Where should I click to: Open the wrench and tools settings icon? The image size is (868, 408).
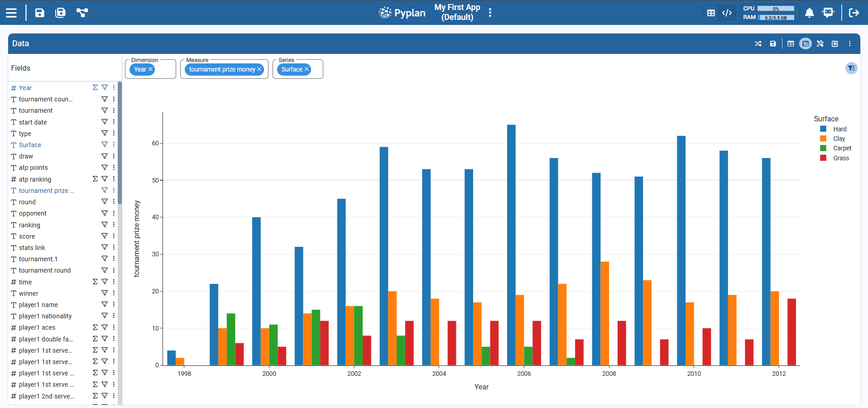[x=820, y=44]
